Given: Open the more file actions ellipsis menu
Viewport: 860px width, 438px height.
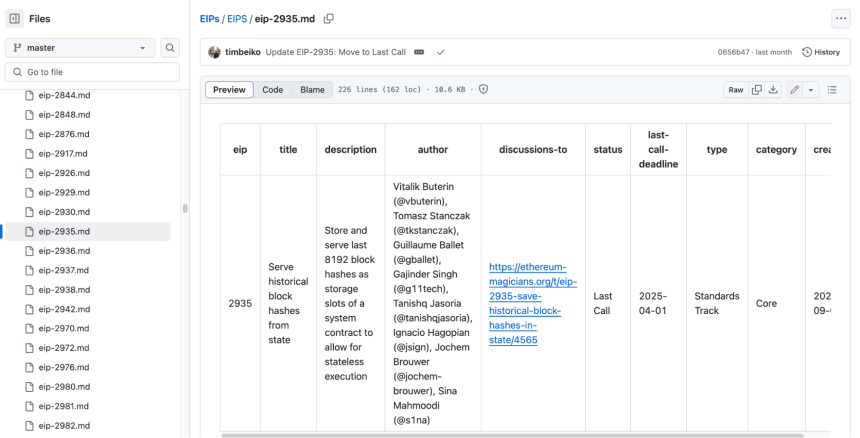Looking at the screenshot, I should point(841,18).
